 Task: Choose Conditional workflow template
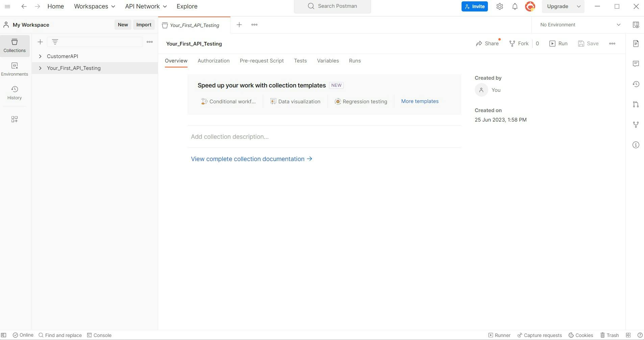coord(228,102)
